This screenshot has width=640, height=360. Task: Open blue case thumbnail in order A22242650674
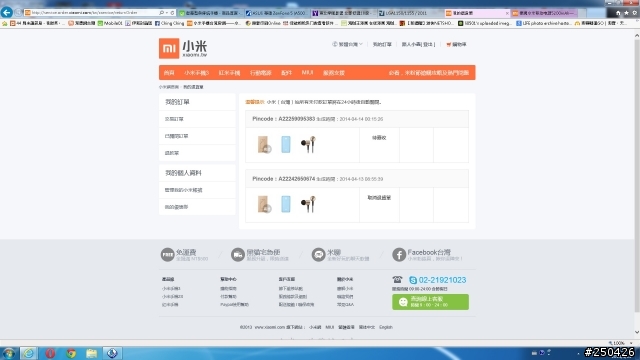click(x=286, y=204)
